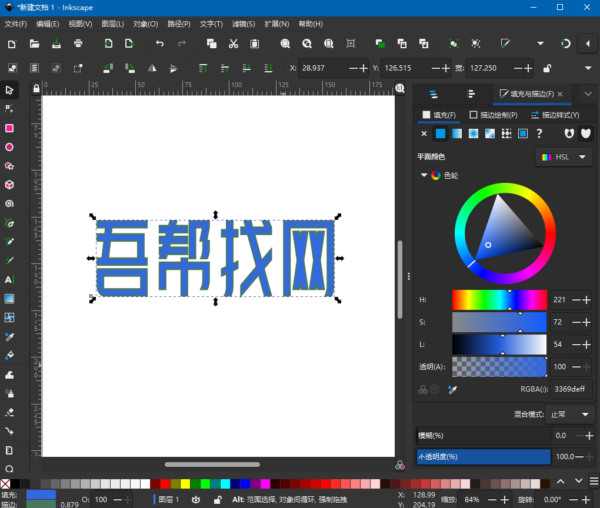Screen dimensions: 600x508
Task: Enable the flat color fill button
Action: click(x=440, y=133)
